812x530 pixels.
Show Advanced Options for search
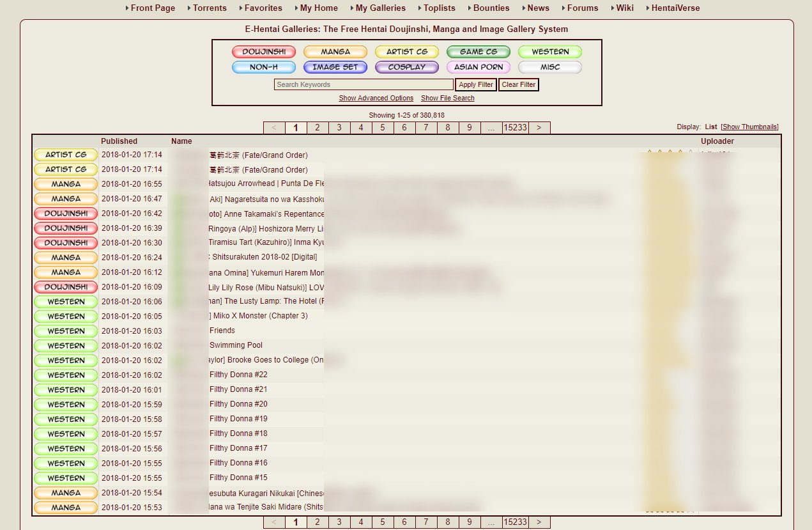pos(376,98)
